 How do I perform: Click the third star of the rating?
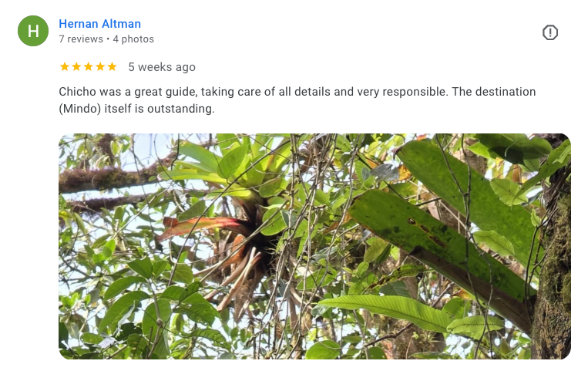[88, 67]
